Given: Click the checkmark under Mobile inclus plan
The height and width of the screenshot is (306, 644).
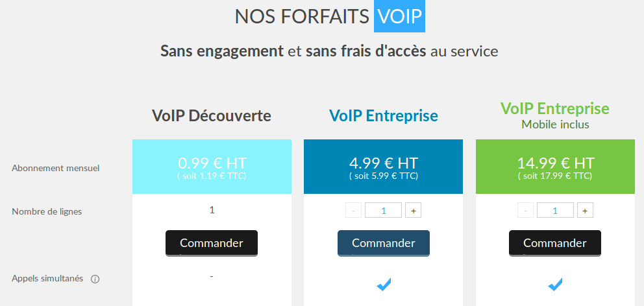Looking at the screenshot, I should [x=555, y=284].
